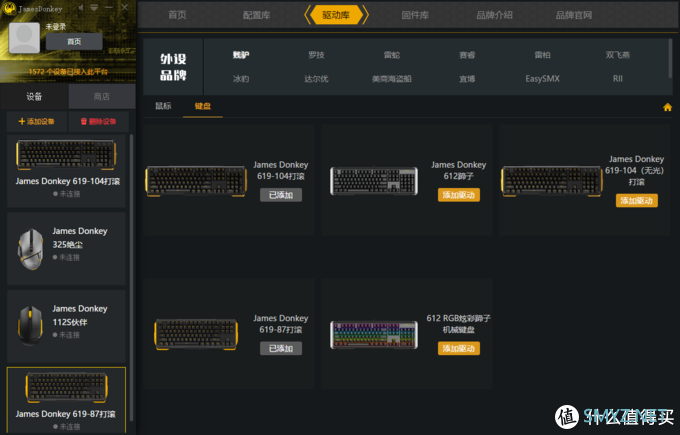Open the 品牌官网 top navigation tab

[x=574, y=15]
